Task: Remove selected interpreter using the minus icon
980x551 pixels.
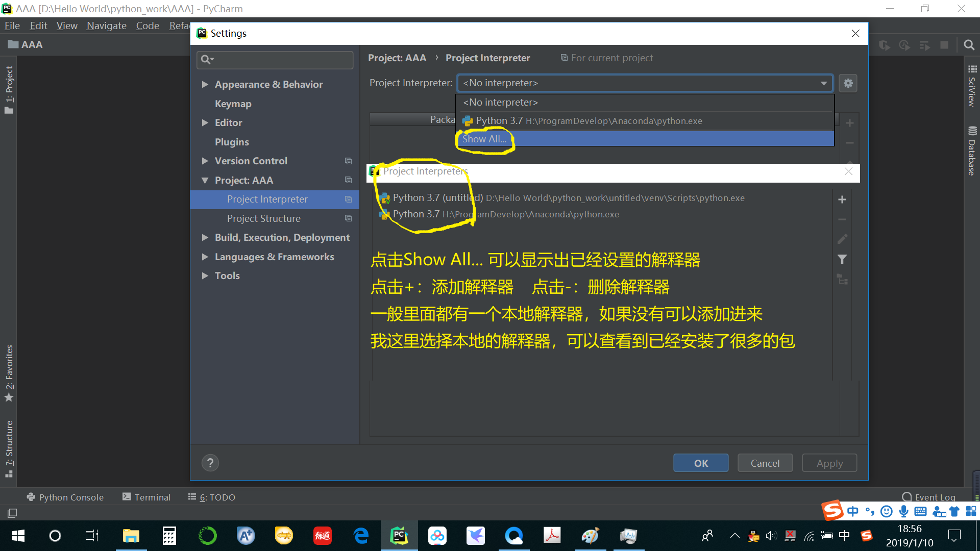Action: click(842, 219)
